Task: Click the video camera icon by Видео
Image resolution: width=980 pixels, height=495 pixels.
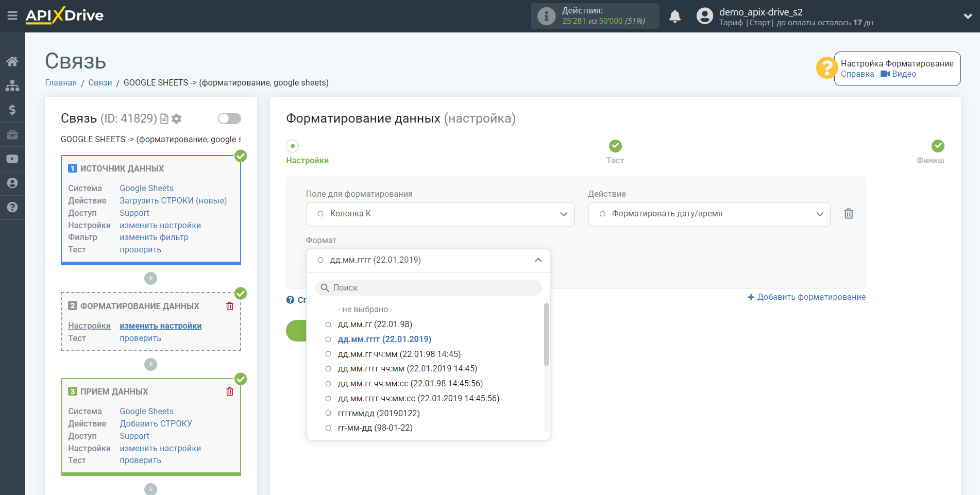Action: (x=885, y=74)
